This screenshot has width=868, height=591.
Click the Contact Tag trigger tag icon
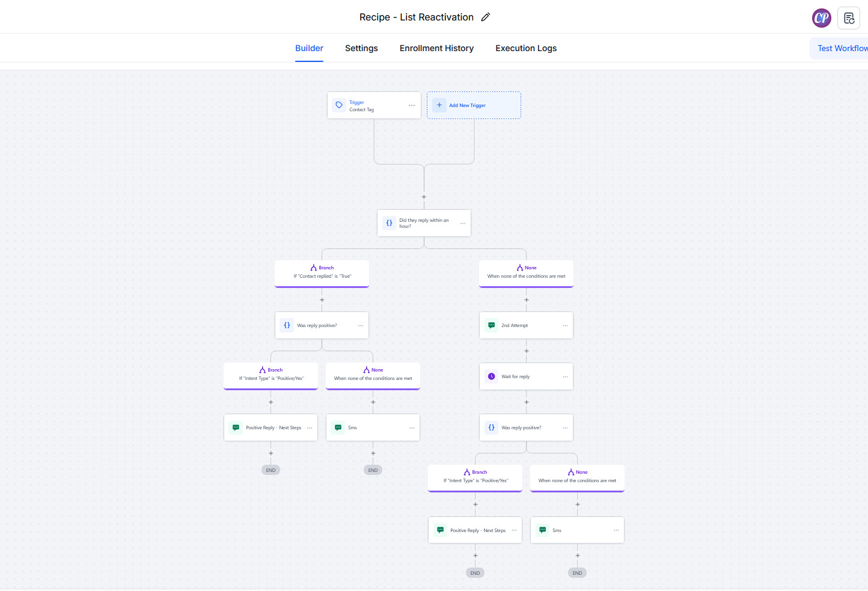(x=339, y=105)
